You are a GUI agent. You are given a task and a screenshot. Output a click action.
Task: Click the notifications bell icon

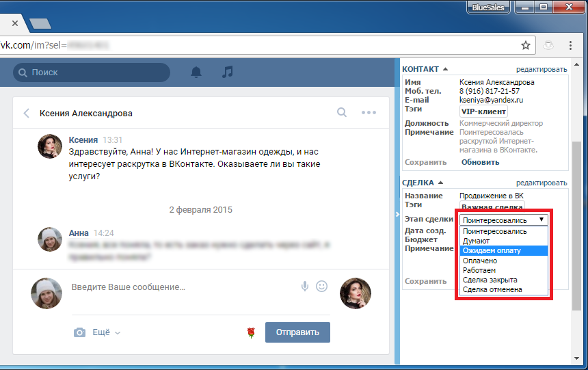pyautogui.click(x=196, y=72)
